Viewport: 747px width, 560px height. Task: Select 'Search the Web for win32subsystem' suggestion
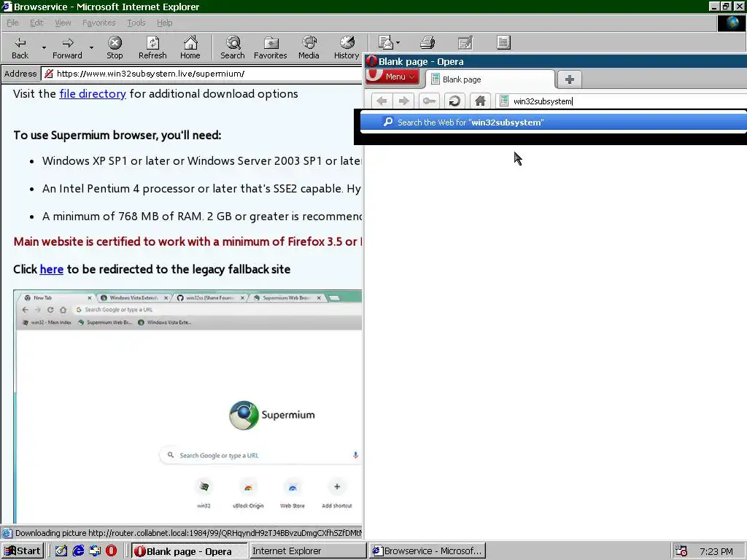553,122
